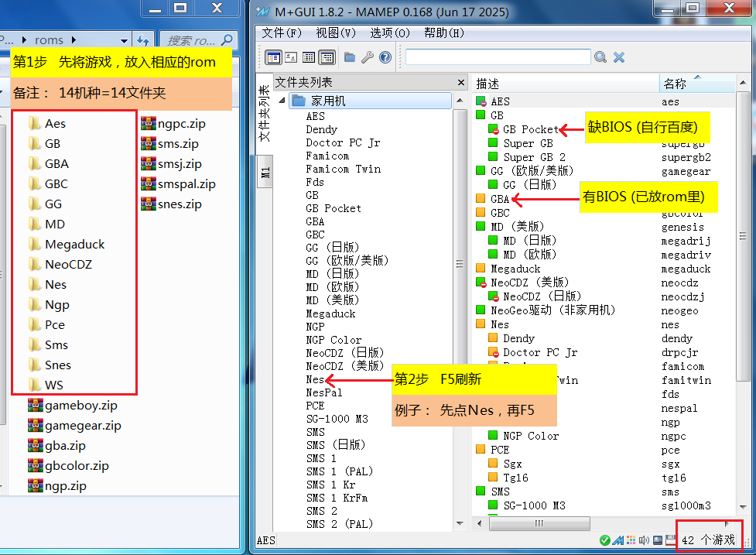Click the colored grid status bar icon
Screen dimensions: 756x555
click(x=631, y=540)
